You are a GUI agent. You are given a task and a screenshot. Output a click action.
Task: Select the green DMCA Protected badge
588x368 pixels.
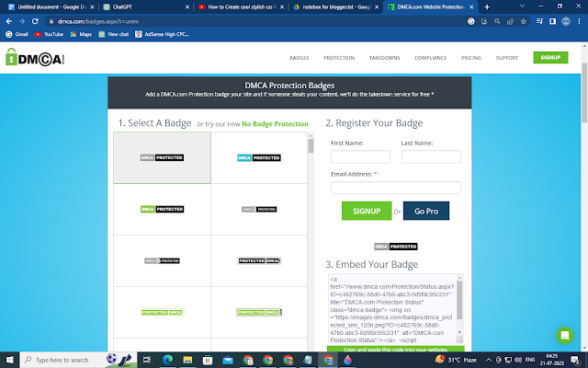click(162, 209)
